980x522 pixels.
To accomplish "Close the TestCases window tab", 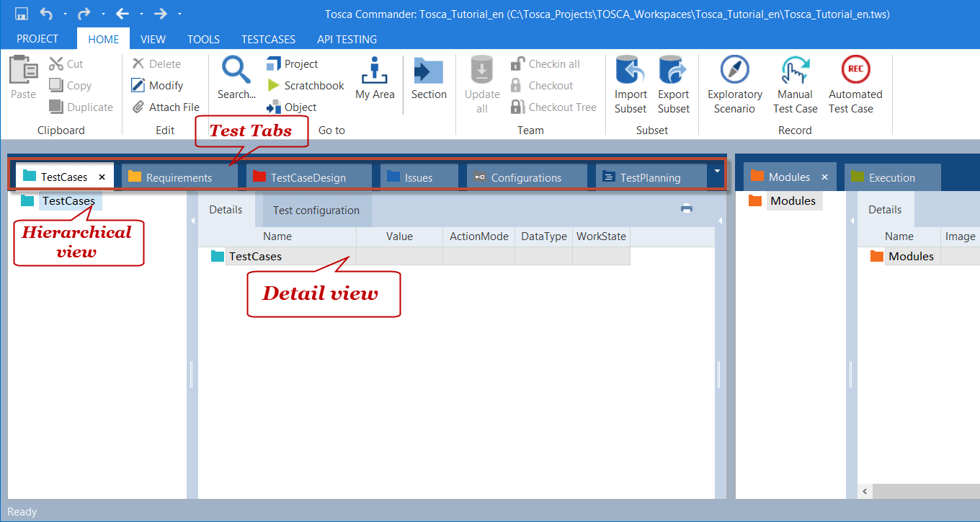I will click(x=102, y=177).
